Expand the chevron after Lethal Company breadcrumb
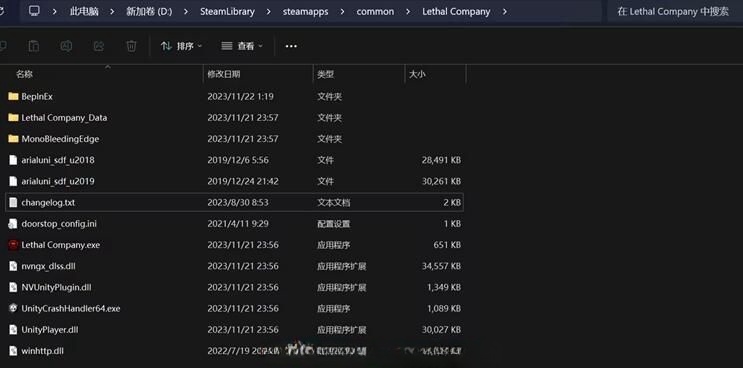743x368 pixels. click(504, 12)
